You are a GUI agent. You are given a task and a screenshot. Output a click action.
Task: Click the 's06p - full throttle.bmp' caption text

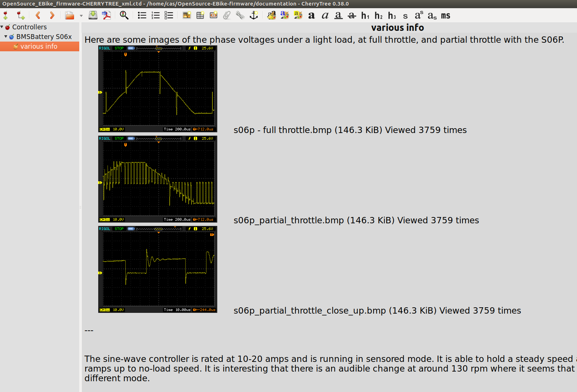pyautogui.click(x=350, y=130)
